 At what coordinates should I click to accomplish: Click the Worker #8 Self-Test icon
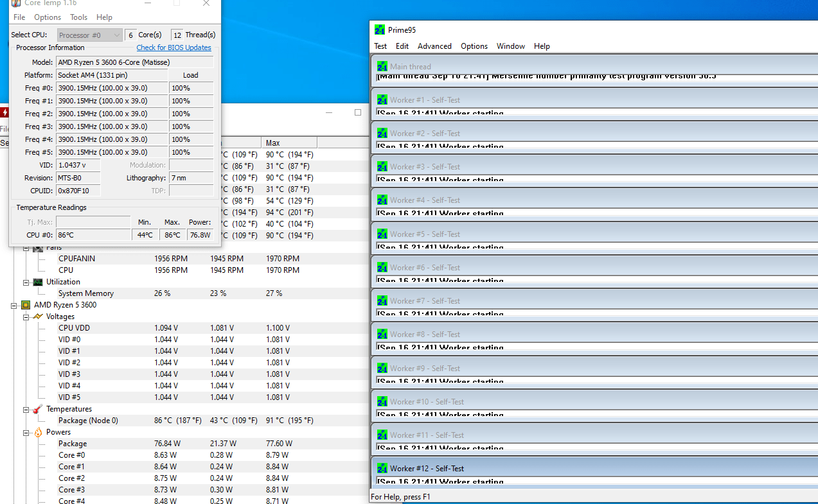point(382,334)
